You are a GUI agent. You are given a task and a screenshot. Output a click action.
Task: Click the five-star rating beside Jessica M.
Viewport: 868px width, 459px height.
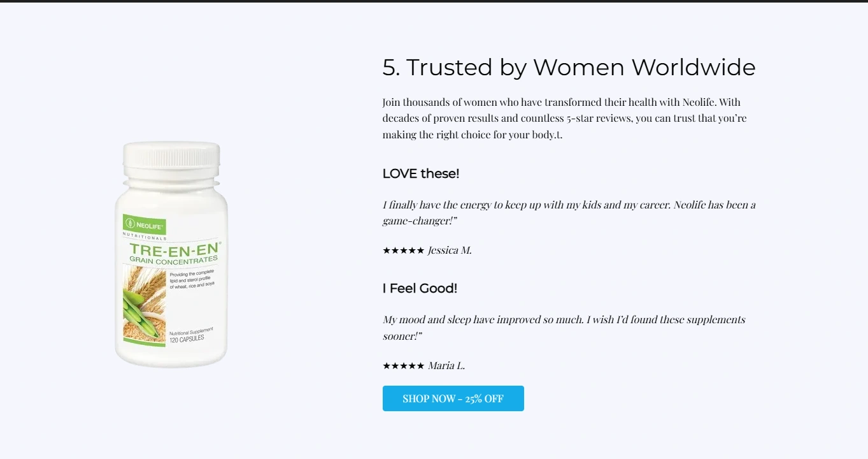click(403, 251)
